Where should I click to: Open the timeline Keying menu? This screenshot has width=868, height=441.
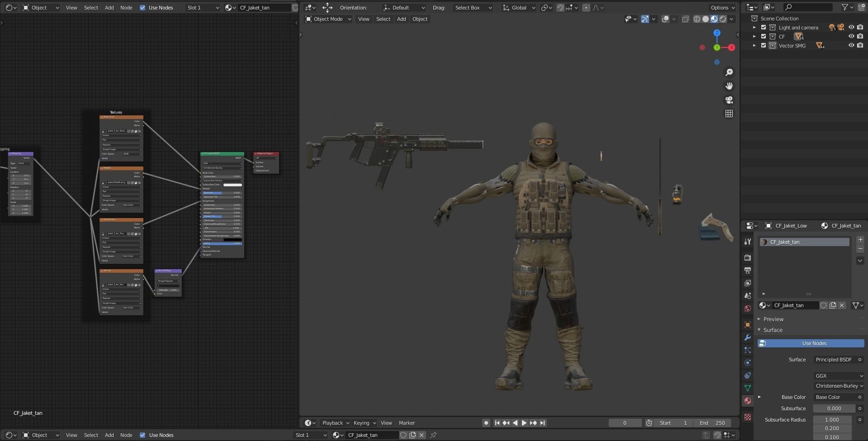[365, 423]
